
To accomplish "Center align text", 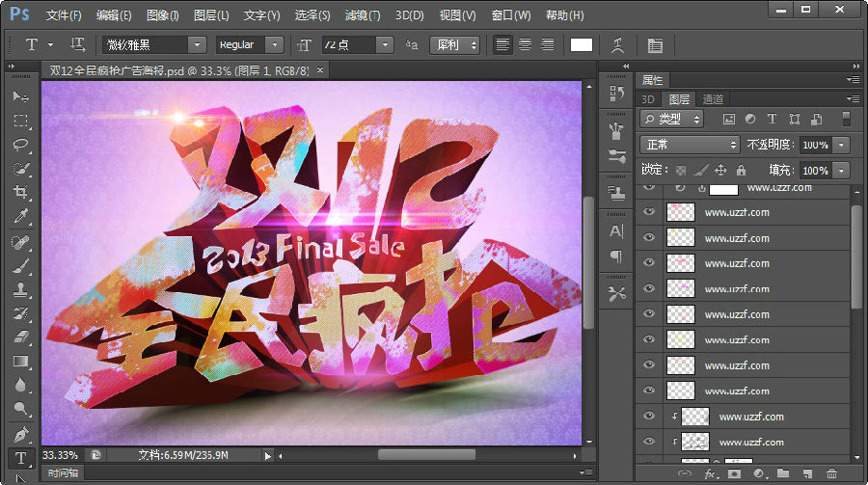I will [x=525, y=45].
